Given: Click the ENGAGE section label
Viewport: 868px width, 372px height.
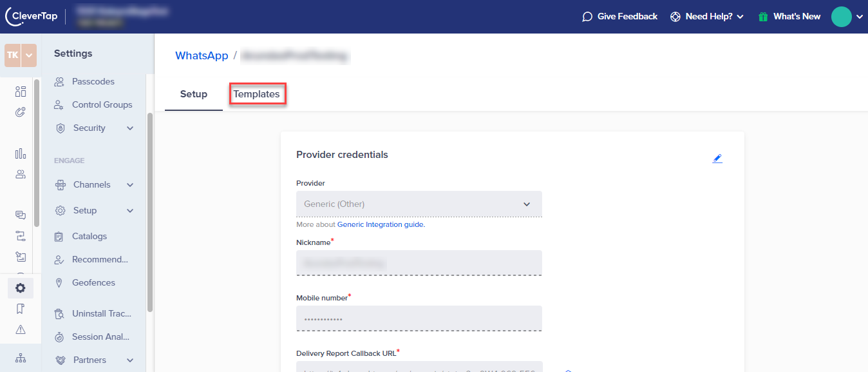Looking at the screenshot, I should (x=69, y=161).
